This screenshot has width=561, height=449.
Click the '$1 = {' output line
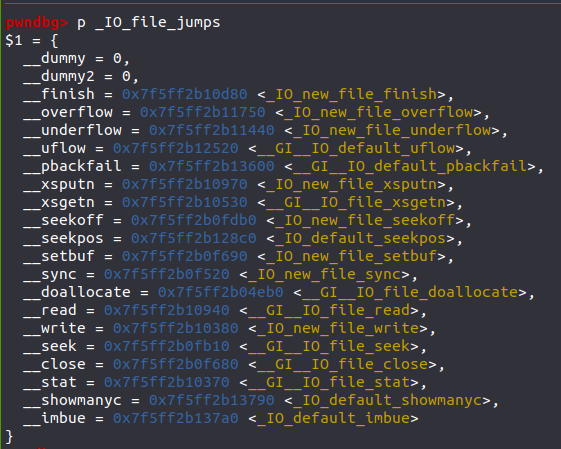(32, 40)
